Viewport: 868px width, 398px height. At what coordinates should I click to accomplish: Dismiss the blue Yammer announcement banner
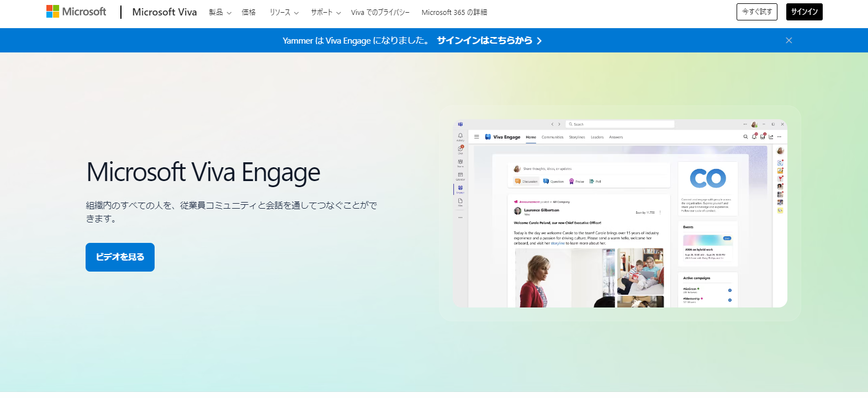point(789,40)
